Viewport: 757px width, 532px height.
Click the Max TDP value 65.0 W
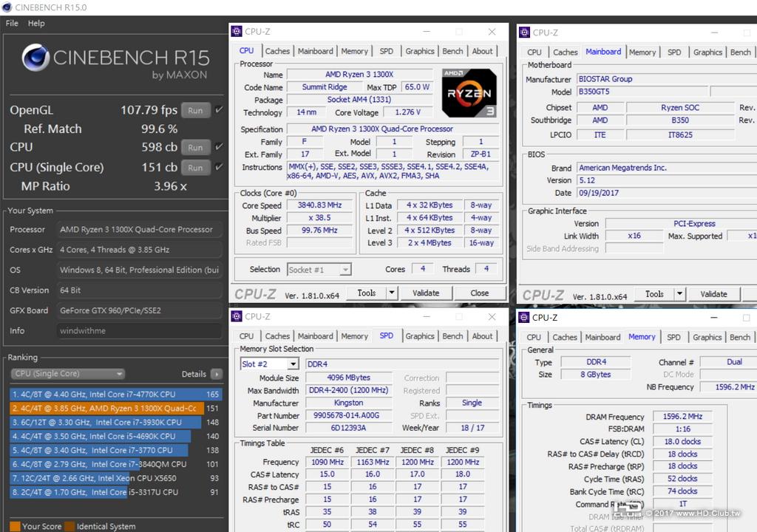click(417, 87)
